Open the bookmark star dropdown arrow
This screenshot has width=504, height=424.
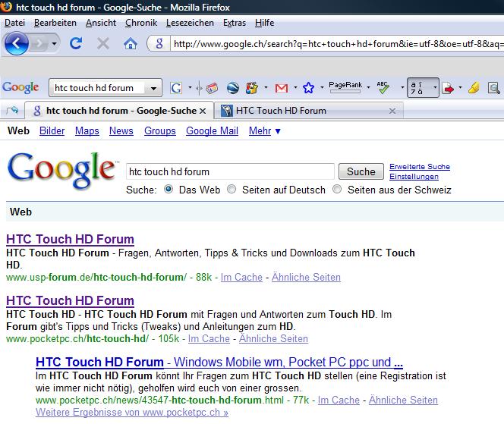(322, 88)
